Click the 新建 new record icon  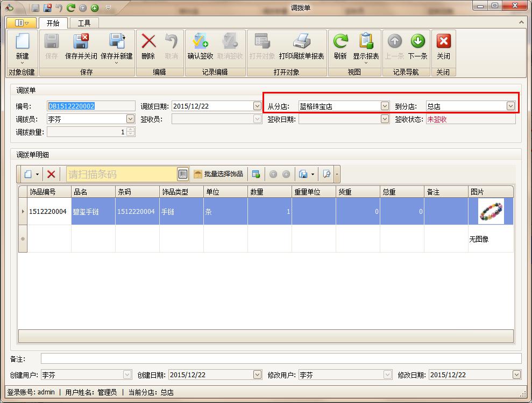point(23,42)
